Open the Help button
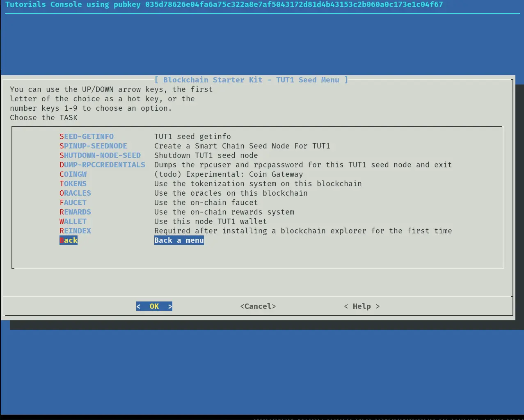The width and height of the screenshot is (524, 420). click(362, 306)
